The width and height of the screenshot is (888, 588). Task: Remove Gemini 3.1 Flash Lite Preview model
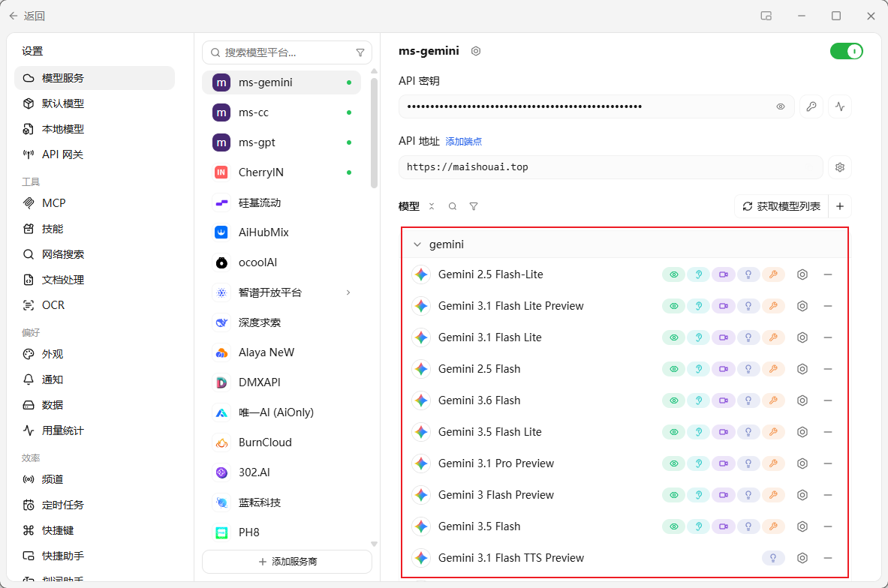(x=827, y=305)
